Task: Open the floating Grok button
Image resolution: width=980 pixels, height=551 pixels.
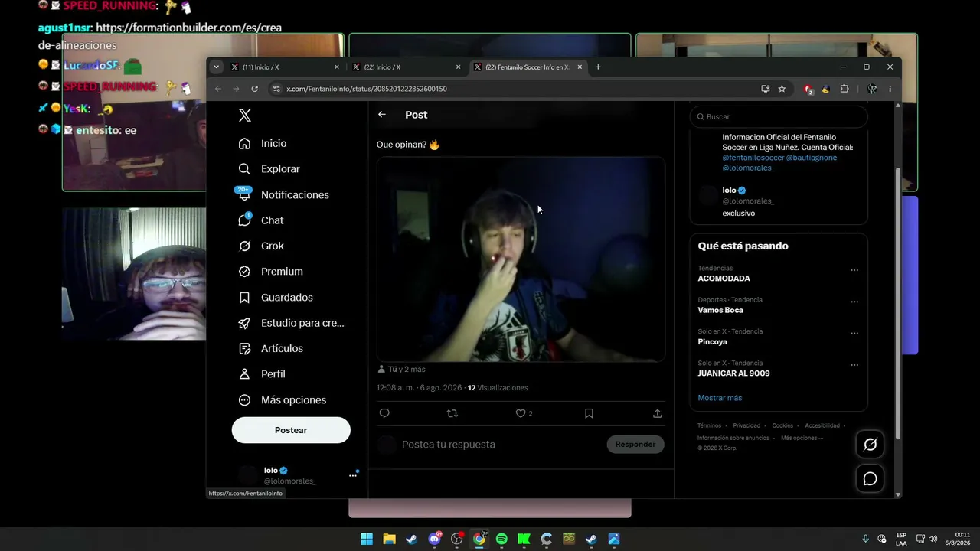Action: click(x=871, y=445)
